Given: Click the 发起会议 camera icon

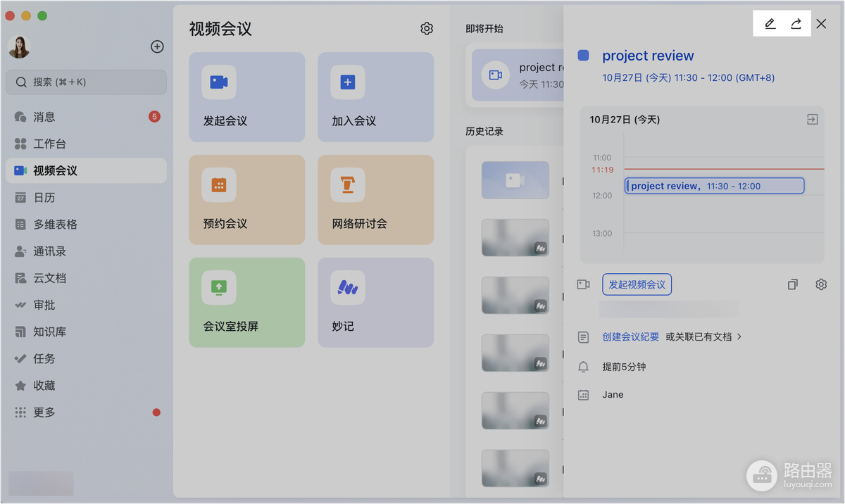Looking at the screenshot, I should click(x=219, y=82).
